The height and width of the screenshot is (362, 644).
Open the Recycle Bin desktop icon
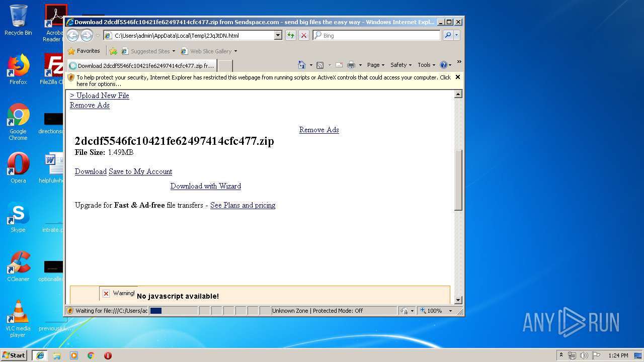tap(18, 20)
